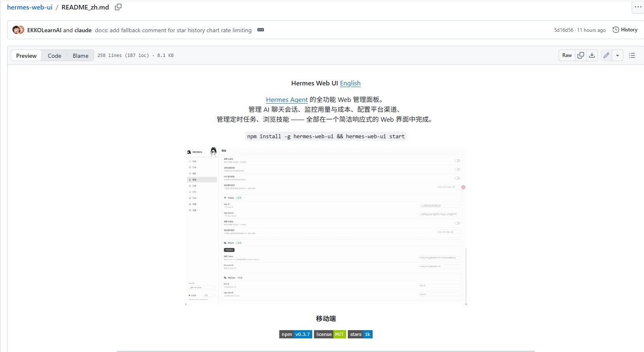Click the stars 1k badge
Image resolution: width=644 pixels, height=352 pixels.
click(x=360, y=334)
